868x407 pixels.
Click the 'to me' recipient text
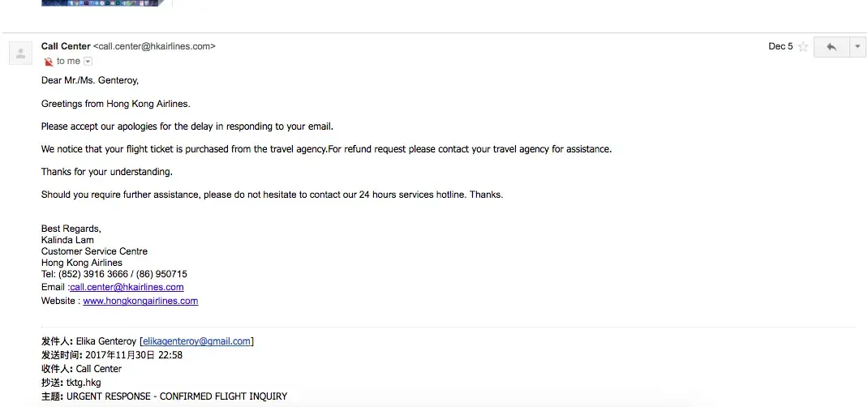[68, 62]
